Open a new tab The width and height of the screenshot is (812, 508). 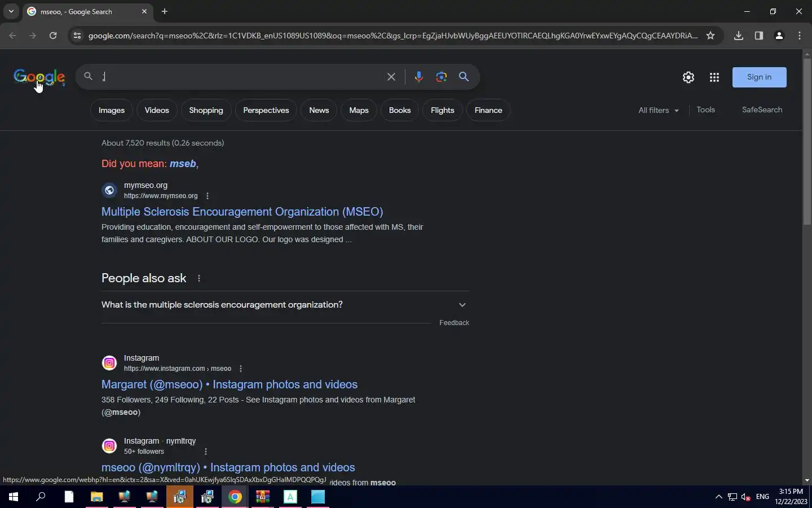tap(165, 11)
